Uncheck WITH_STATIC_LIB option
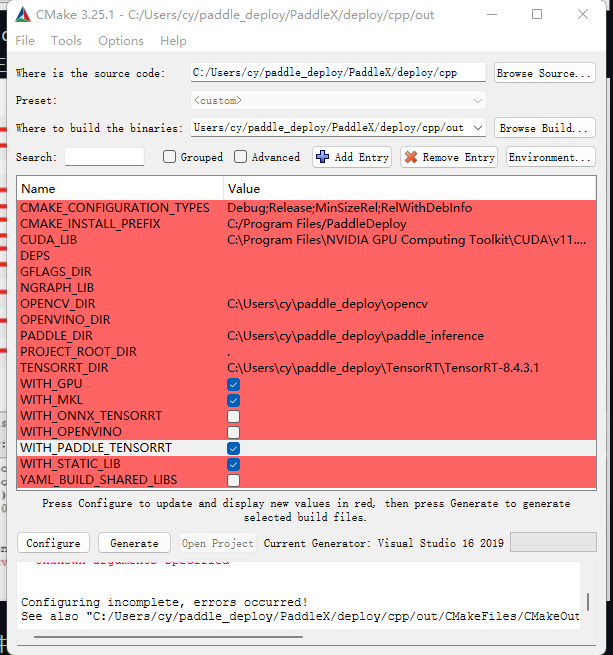613x655 pixels. [234, 464]
